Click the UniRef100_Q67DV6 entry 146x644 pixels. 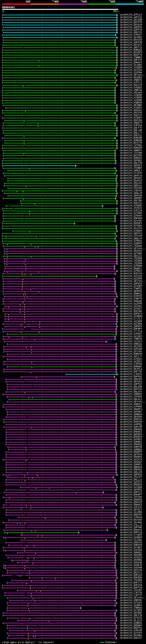(131, 455)
